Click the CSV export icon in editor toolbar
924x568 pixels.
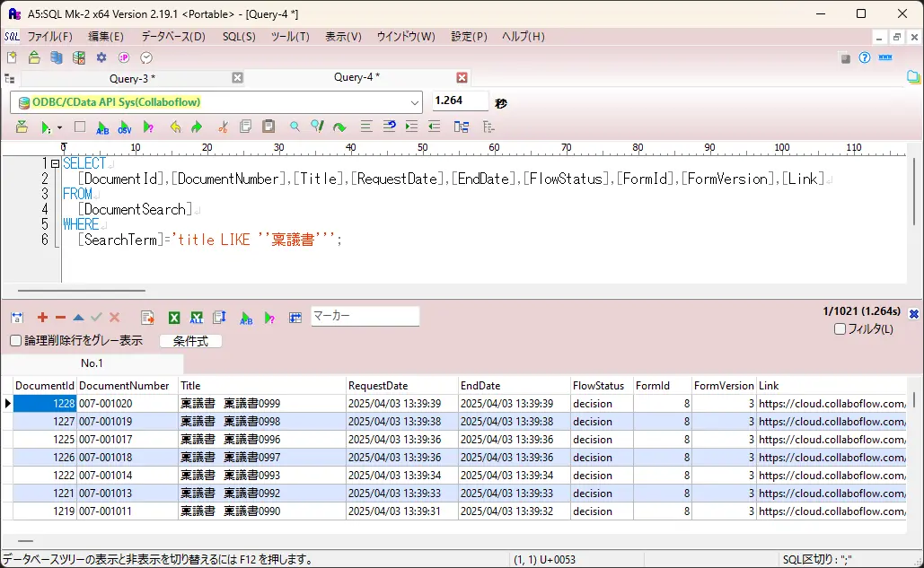tap(125, 127)
